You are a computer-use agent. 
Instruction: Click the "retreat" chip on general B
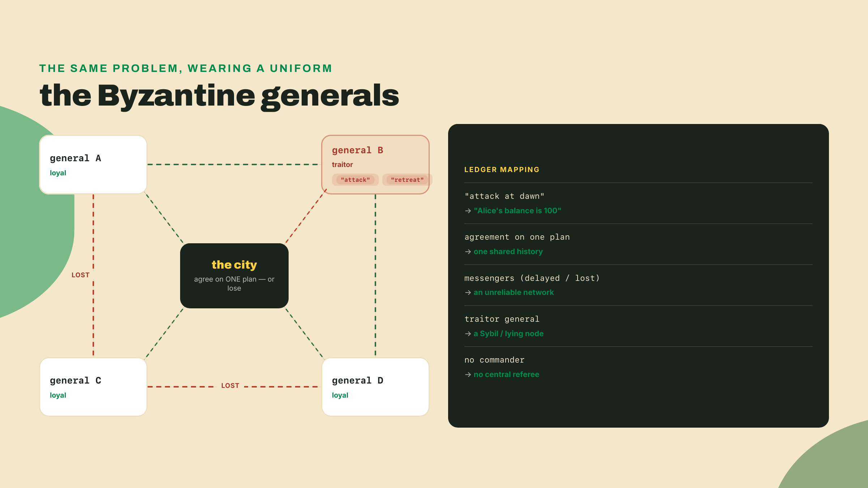pyautogui.click(x=407, y=180)
